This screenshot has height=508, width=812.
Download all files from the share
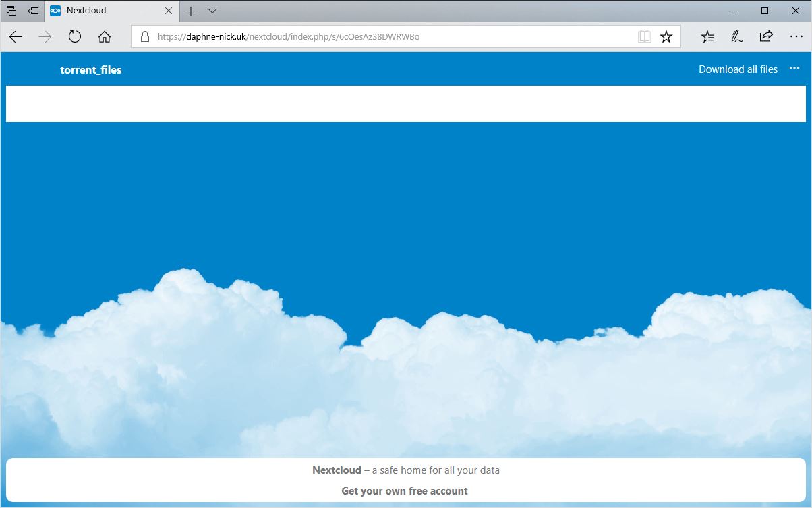pos(738,69)
